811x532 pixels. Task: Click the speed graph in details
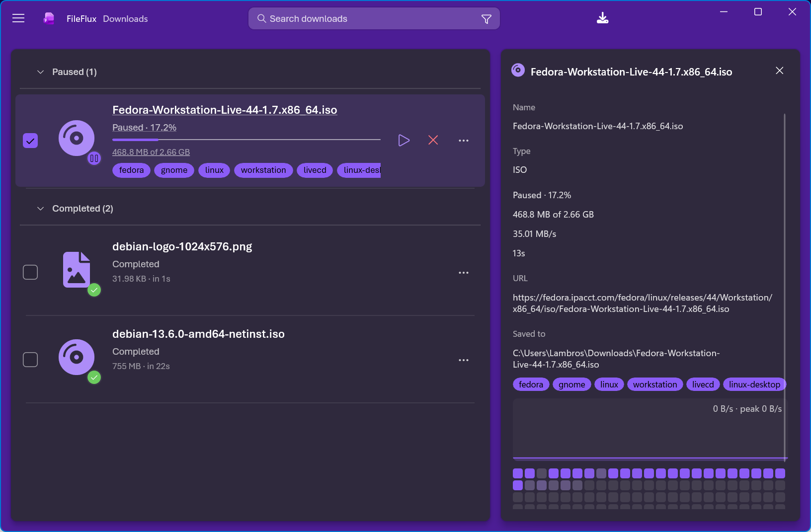click(x=650, y=429)
